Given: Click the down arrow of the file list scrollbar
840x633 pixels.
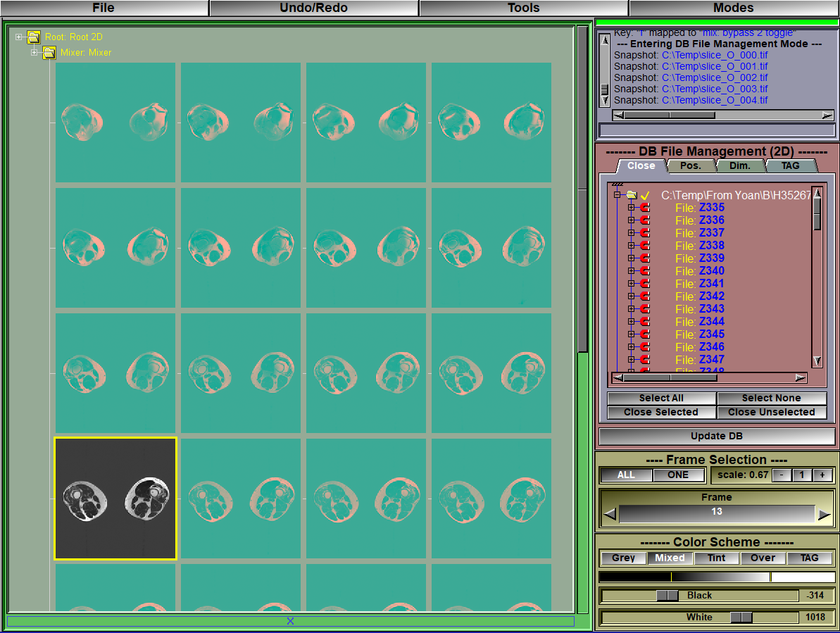Looking at the screenshot, I should pos(817,361).
